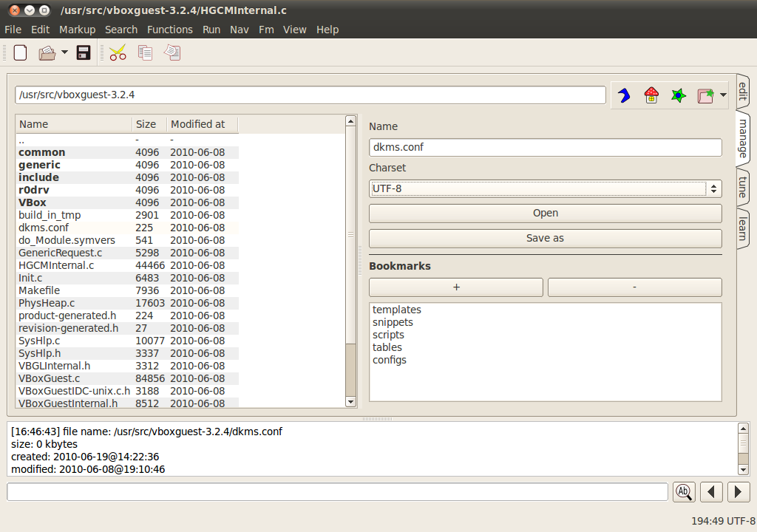Screen dimensions: 757x532
Task: Click the Save floppy disk icon
Action: (x=84, y=52)
